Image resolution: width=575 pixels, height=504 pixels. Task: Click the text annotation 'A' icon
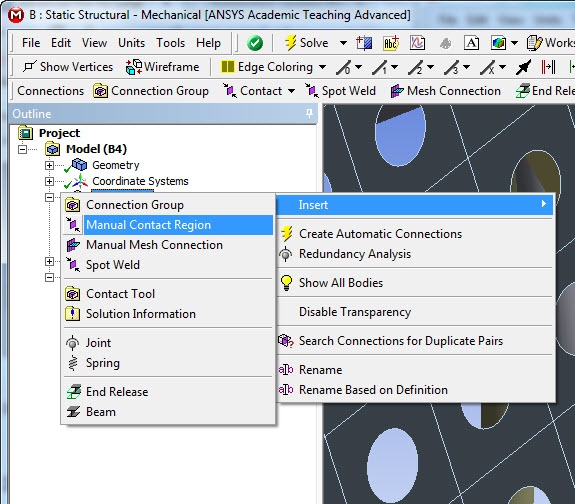coord(471,43)
